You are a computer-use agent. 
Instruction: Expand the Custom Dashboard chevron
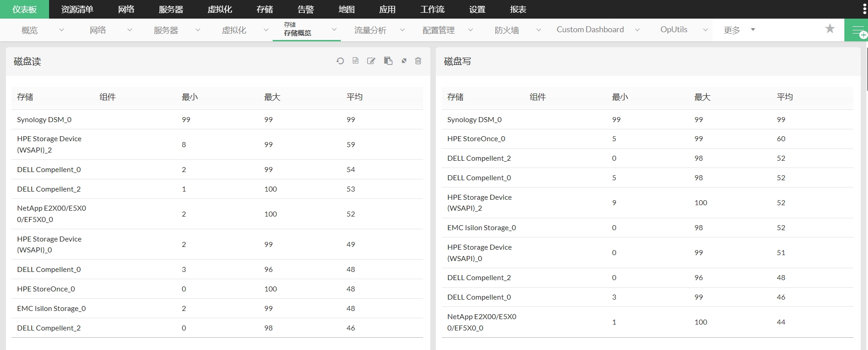point(637,30)
